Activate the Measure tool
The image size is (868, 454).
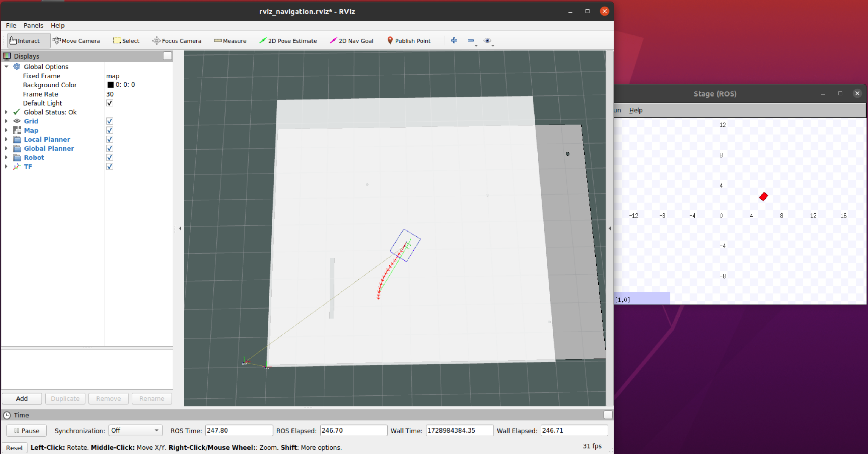point(230,41)
